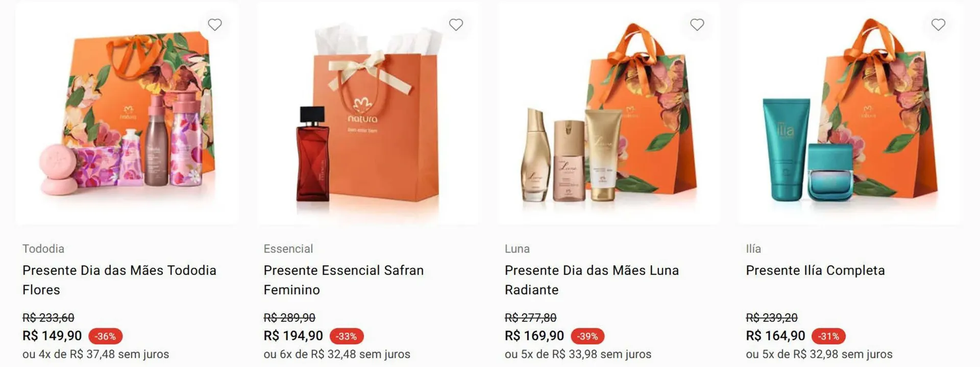This screenshot has width=980, height=367.
Task: Select the Ilía brand label
Action: 753,249
